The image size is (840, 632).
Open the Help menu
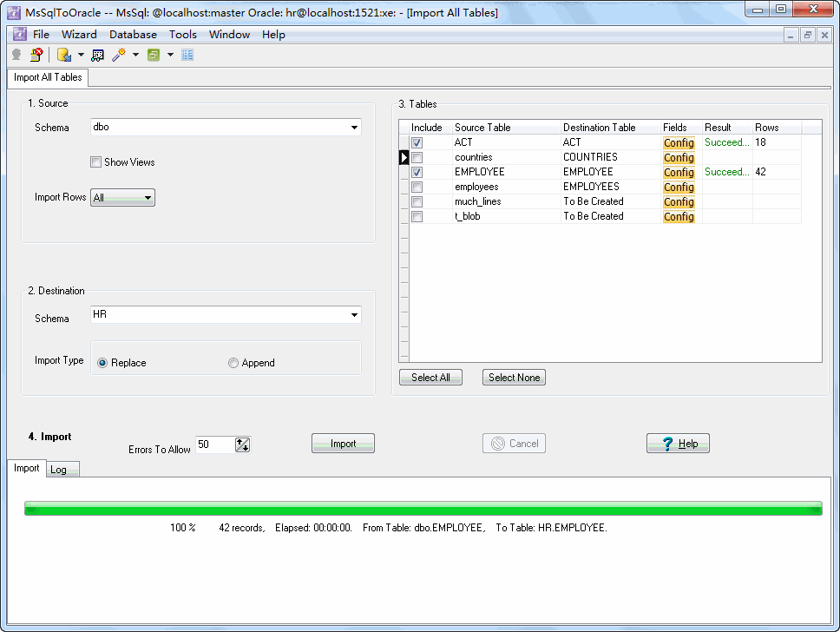tap(273, 35)
